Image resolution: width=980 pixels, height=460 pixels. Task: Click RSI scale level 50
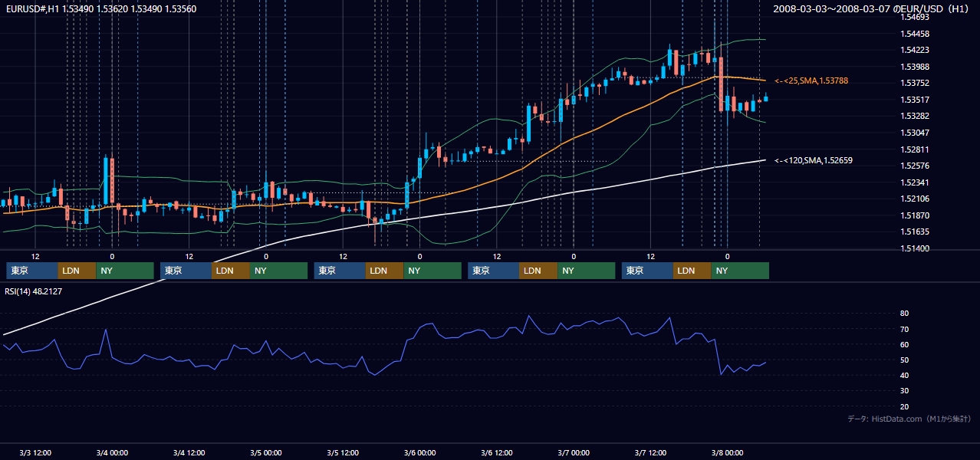coord(905,360)
